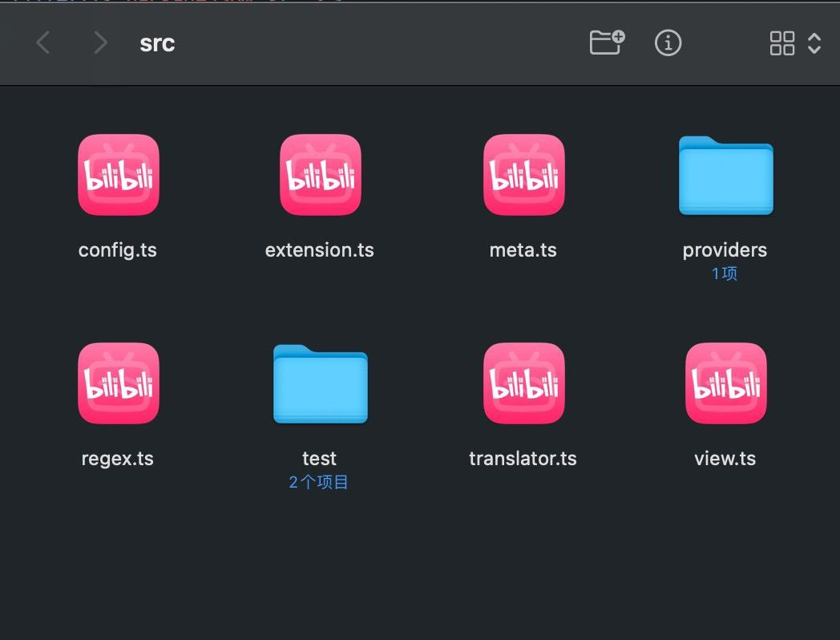Viewport: 840px width, 640px height.
Task: Create a new folder using the toolbar icon
Action: (607, 43)
